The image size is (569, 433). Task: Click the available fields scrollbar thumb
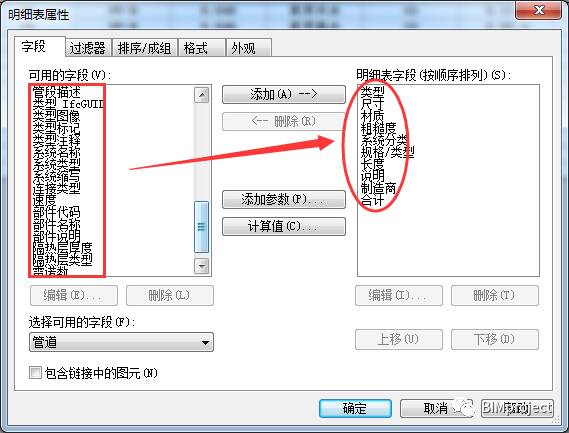[201, 227]
